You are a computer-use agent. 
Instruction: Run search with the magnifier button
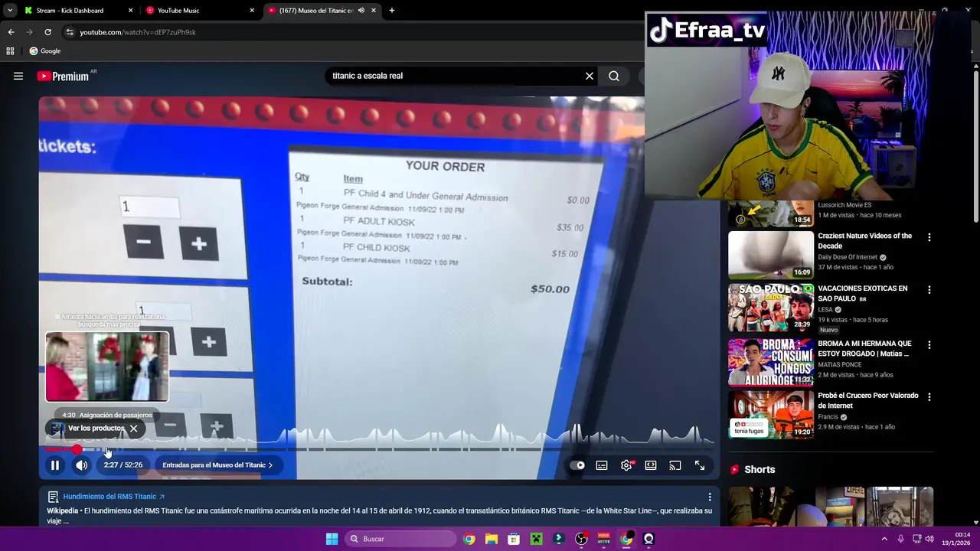pyautogui.click(x=614, y=76)
